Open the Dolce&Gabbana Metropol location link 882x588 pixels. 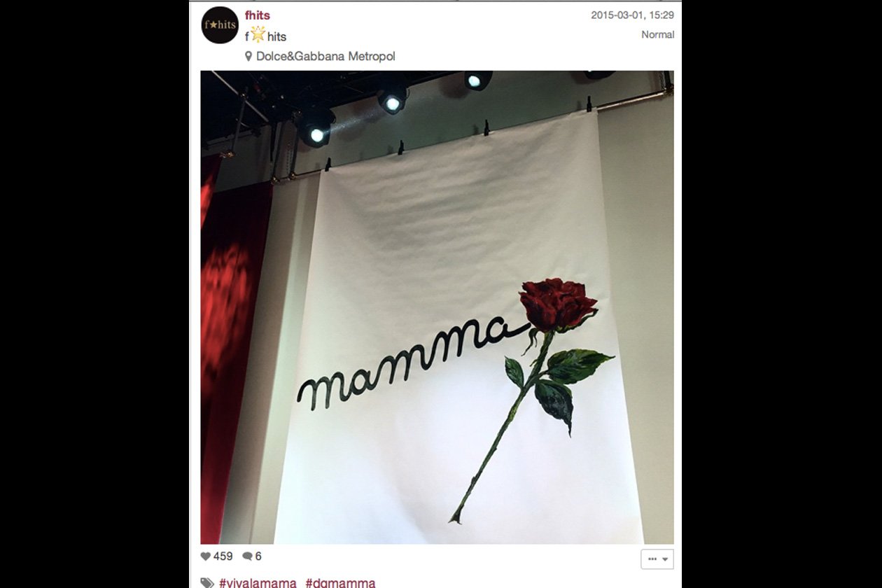coord(325,57)
